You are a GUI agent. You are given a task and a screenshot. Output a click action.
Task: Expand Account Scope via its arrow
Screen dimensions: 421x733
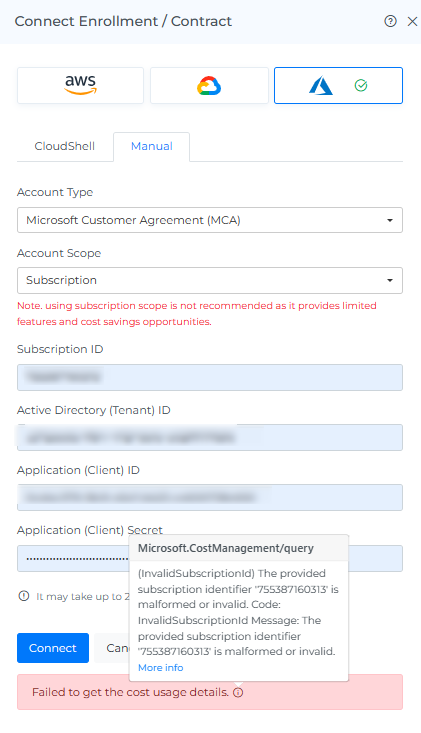point(390,280)
